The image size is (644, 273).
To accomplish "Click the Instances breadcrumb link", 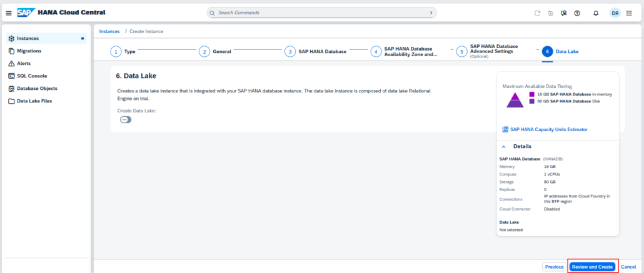I will (x=109, y=31).
